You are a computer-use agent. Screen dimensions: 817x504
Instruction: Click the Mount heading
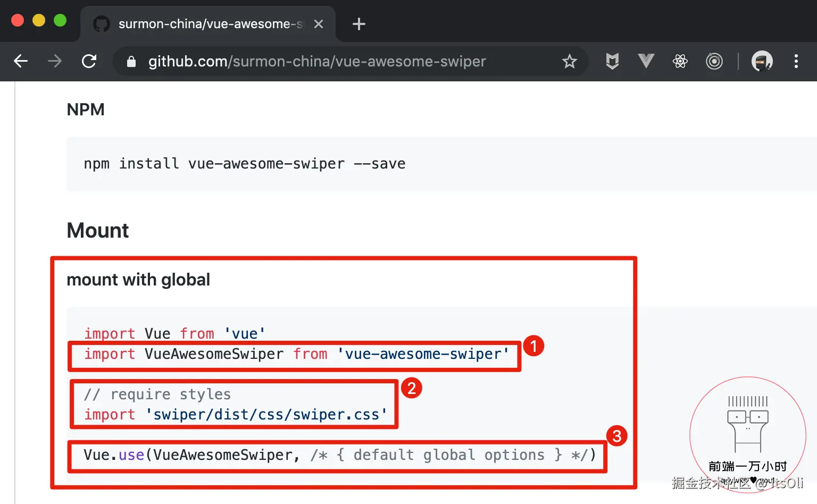pos(98,231)
